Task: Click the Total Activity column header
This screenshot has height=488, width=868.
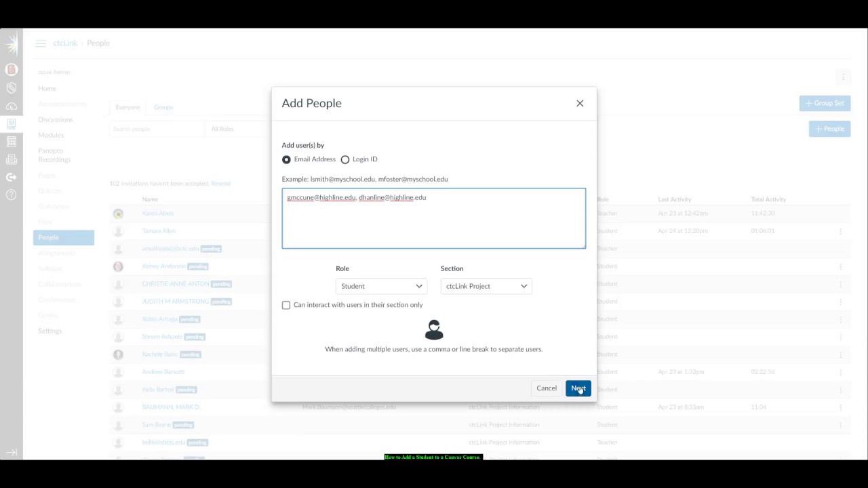Action: point(768,199)
